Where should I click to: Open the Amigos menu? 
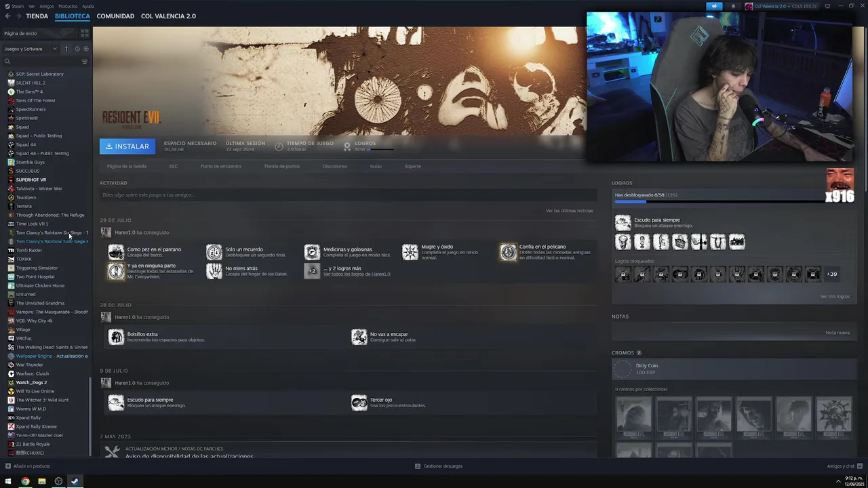[47, 6]
